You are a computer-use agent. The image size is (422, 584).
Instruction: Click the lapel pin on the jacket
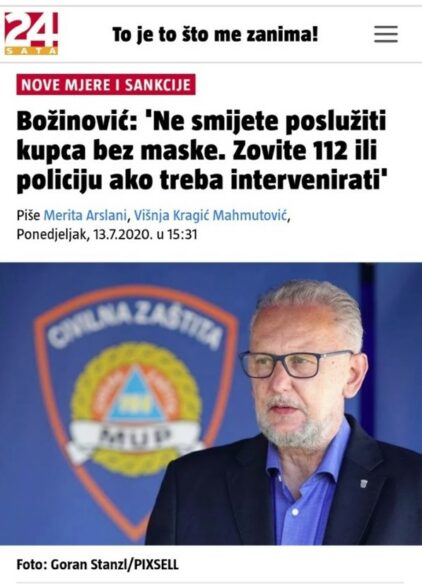(x=364, y=483)
